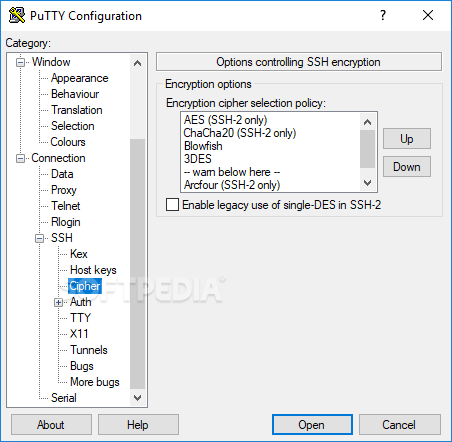Select Cipher category
Viewport: 452px width, 442px height.
click(x=85, y=286)
